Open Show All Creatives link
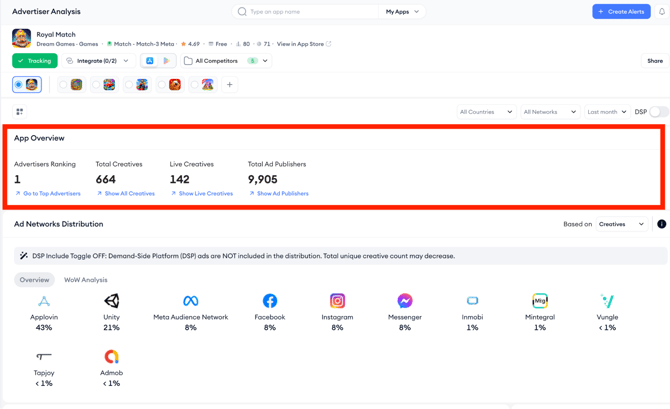The width and height of the screenshot is (670, 409). 126,193
